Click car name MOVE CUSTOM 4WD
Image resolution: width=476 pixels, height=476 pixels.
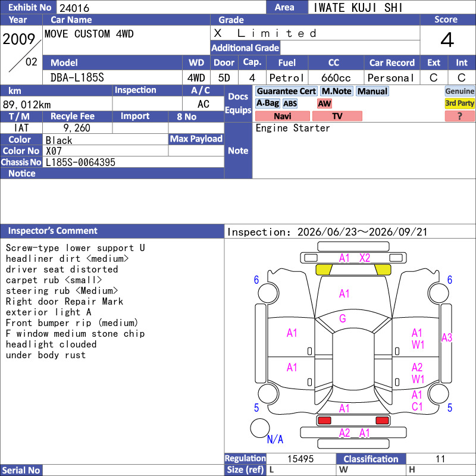point(89,34)
